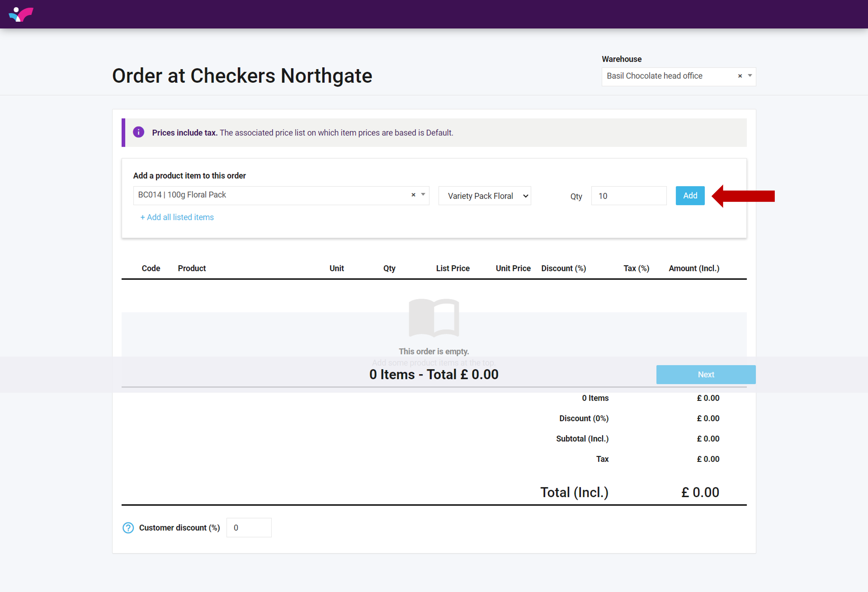The width and height of the screenshot is (868, 592).
Task: Click the Product column header
Action: click(x=192, y=268)
